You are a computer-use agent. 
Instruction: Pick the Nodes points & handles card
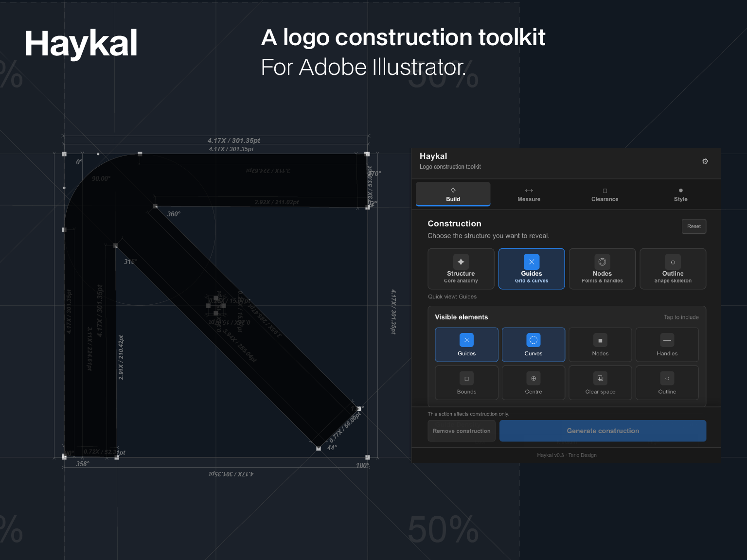pos(602,269)
